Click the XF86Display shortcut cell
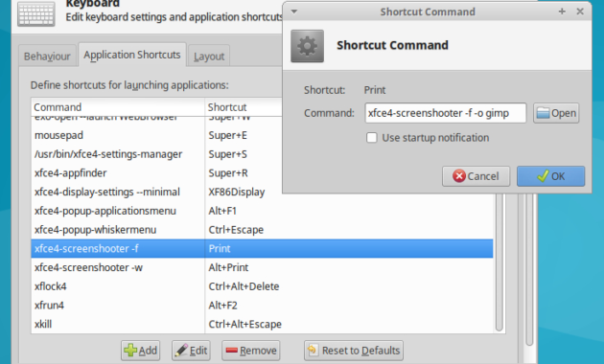 (237, 192)
